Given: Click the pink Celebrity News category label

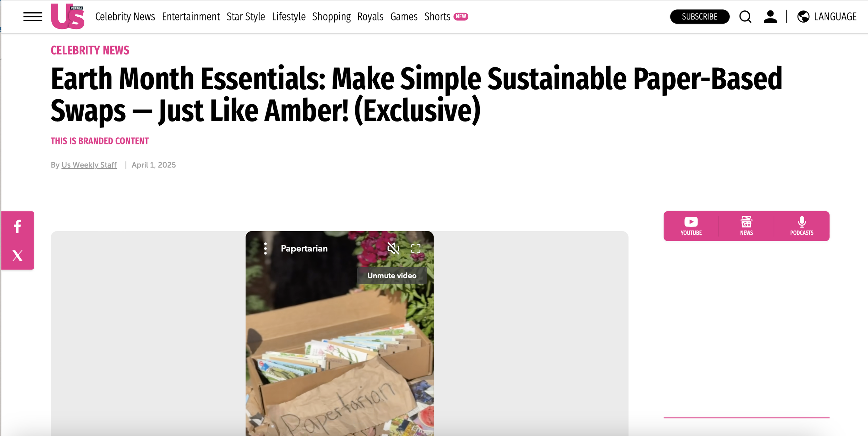Looking at the screenshot, I should coord(90,50).
